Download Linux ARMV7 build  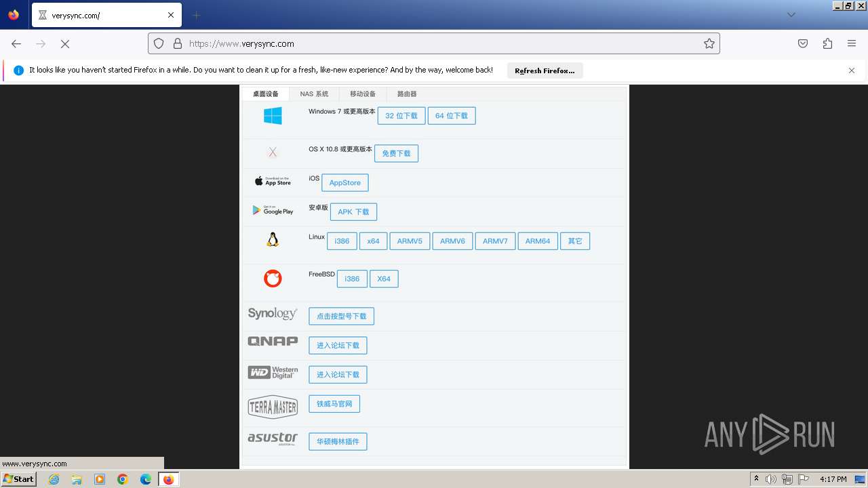click(x=495, y=241)
